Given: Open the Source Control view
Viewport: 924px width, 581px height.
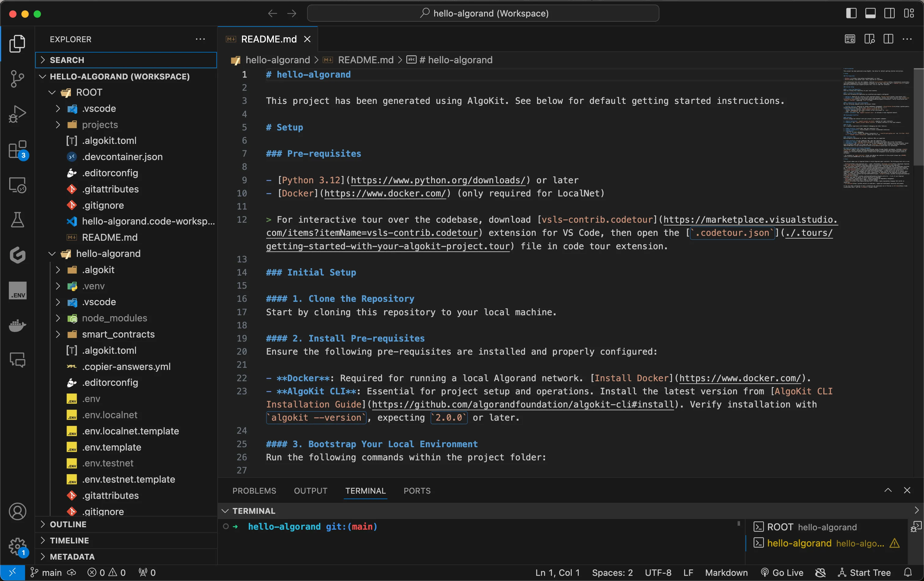Looking at the screenshot, I should pyautogui.click(x=17, y=79).
